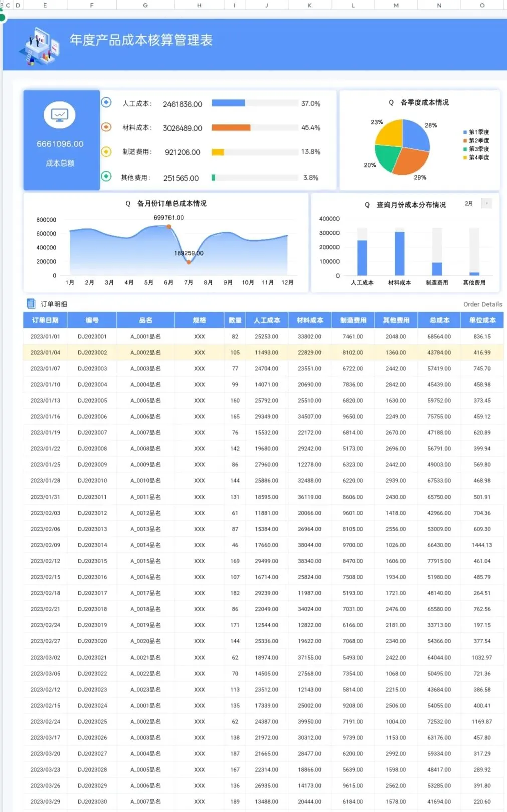Open the month dropdown arrow next to 2月
507x812 pixels.
(x=487, y=203)
